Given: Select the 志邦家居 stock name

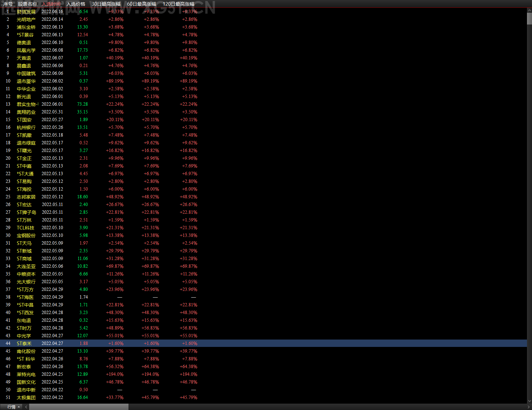Looking at the screenshot, I should [x=26, y=197].
